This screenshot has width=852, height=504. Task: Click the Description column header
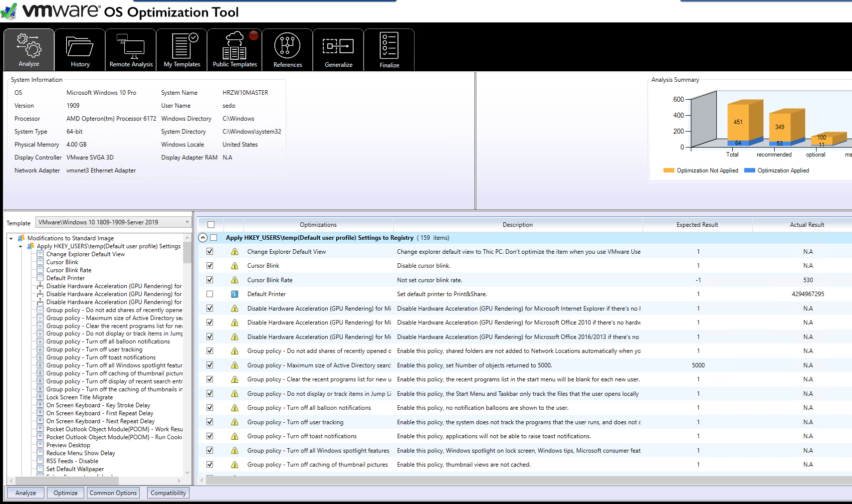(518, 225)
